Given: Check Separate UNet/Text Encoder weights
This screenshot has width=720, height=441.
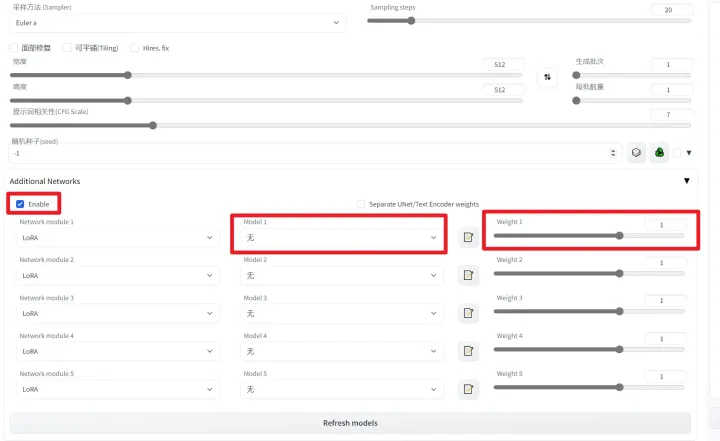Looking at the screenshot, I should coord(361,204).
